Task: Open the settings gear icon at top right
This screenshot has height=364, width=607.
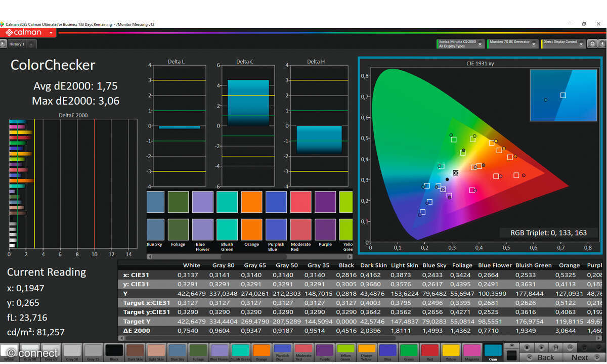Action: 592,43
